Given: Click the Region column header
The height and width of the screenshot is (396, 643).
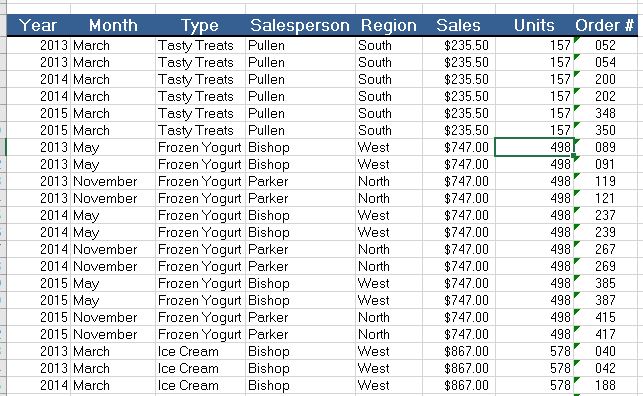Looking at the screenshot, I should pyautogui.click(x=389, y=25).
